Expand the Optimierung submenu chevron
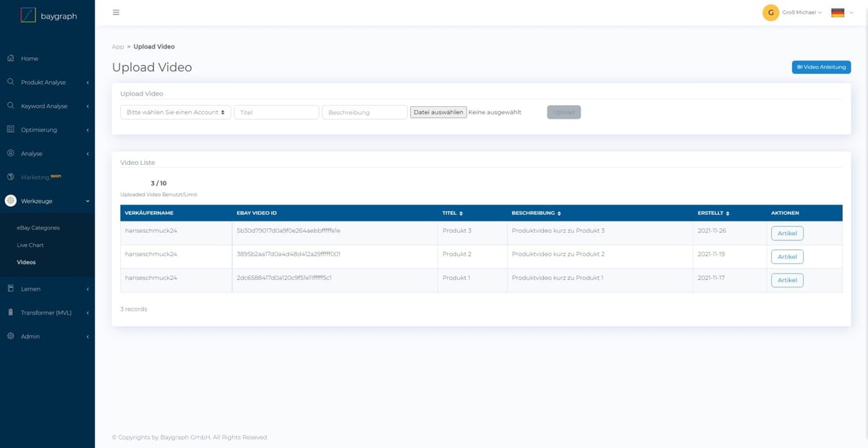 88,130
